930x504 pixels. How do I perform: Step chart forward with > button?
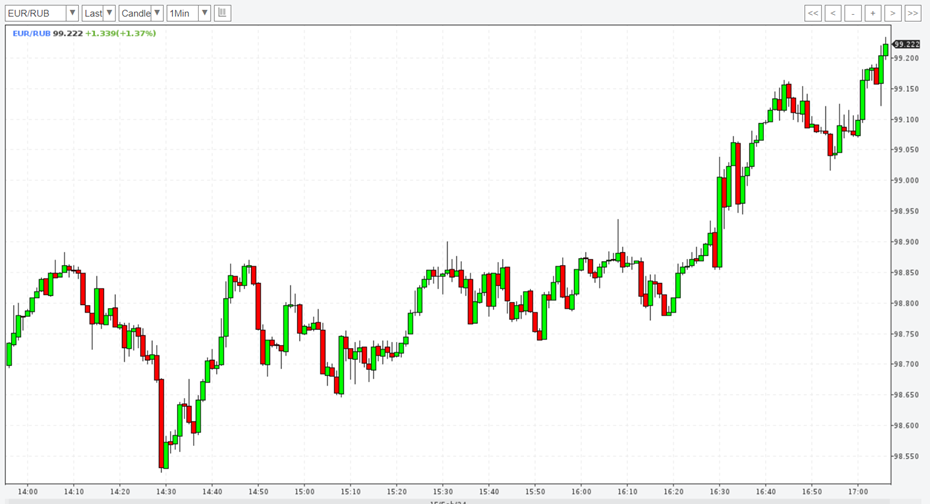tap(893, 13)
